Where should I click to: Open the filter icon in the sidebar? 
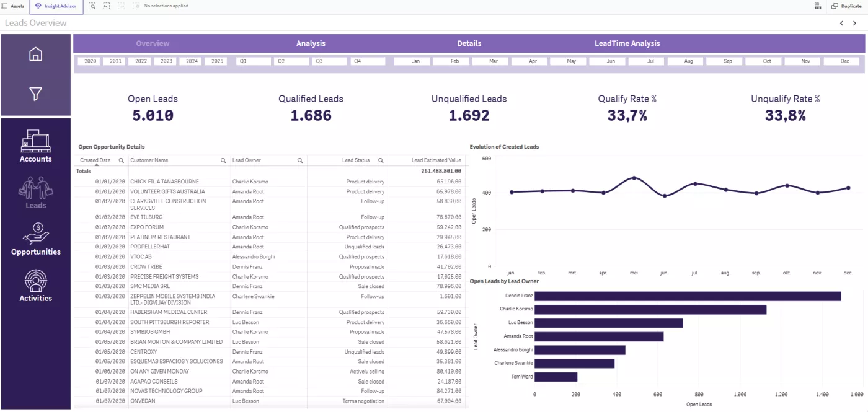pyautogui.click(x=35, y=94)
